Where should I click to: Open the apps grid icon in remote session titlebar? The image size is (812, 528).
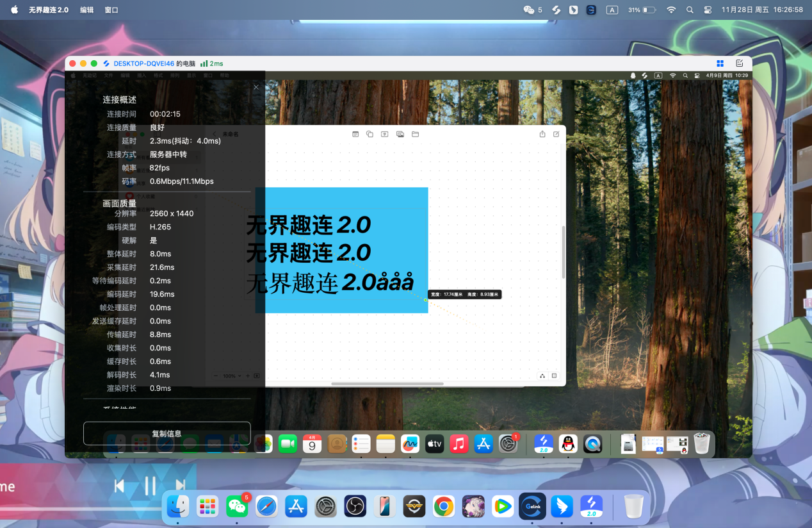tap(720, 63)
